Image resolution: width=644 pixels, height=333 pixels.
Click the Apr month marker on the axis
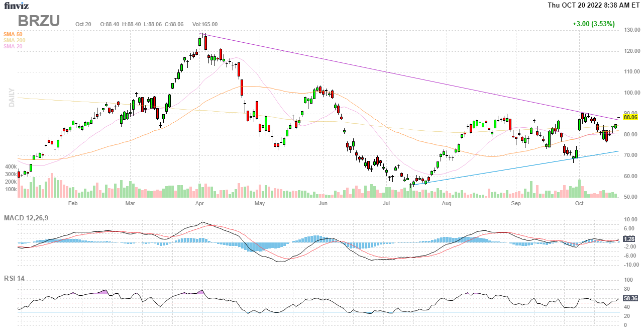[199, 203]
